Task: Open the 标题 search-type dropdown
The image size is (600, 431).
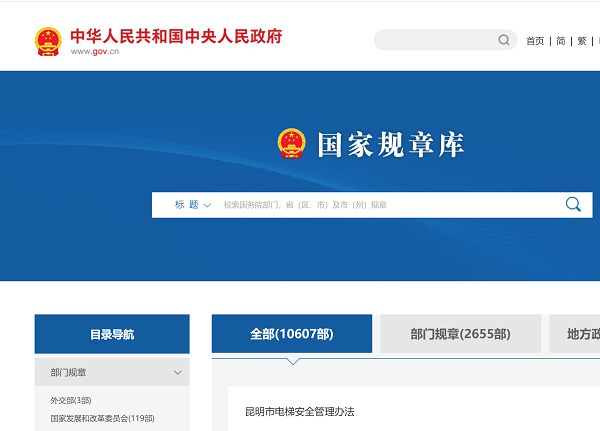Action: pyautogui.click(x=192, y=205)
